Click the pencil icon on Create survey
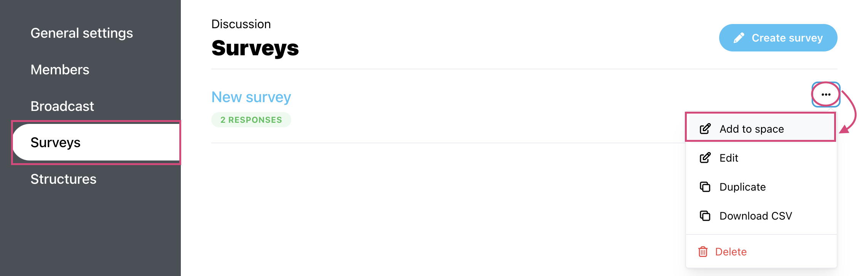 click(x=739, y=38)
